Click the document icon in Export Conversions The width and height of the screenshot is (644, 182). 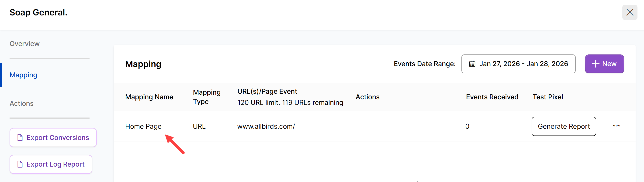(20, 137)
